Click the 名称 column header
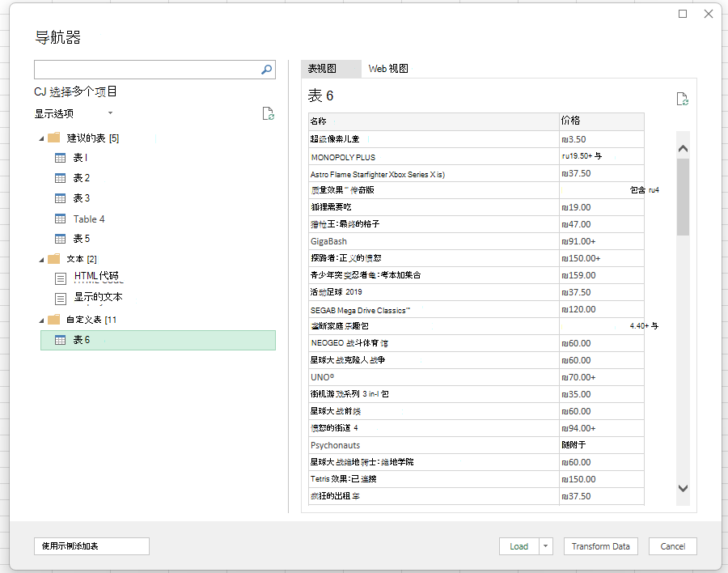The width and height of the screenshot is (728, 573). click(434, 121)
